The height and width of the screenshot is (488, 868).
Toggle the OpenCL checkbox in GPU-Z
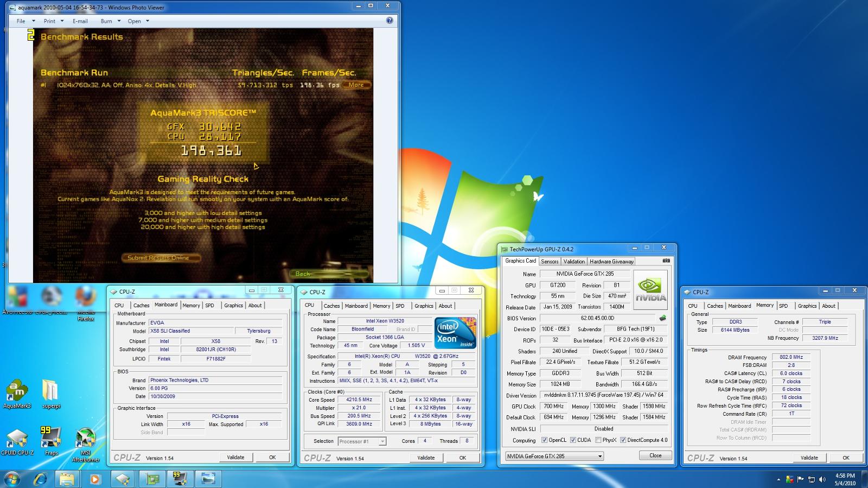[544, 440]
